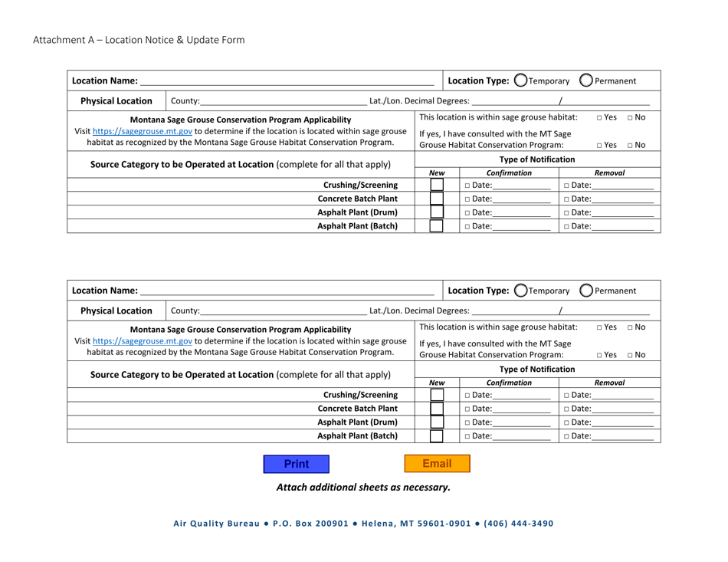Check Removal date box for Asphalt Plant (Drum), top form
Viewport: 728px width, 562px height.
tap(566, 212)
